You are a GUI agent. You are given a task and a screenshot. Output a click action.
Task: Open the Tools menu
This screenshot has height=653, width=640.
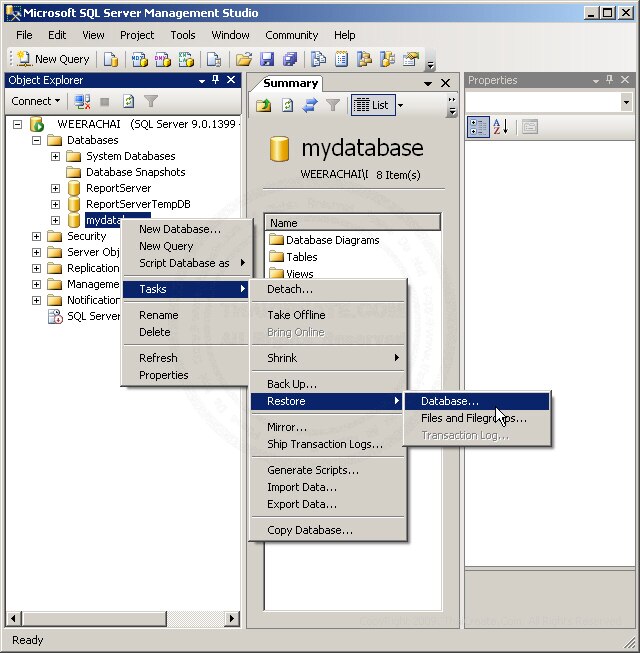183,35
